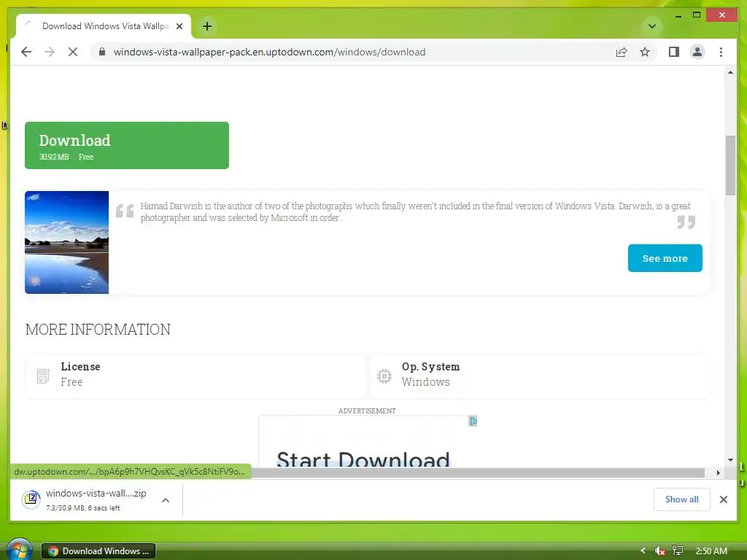Click the forward navigation arrow
The image size is (747, 560).
pyautogui.click(x=50, y=52)
